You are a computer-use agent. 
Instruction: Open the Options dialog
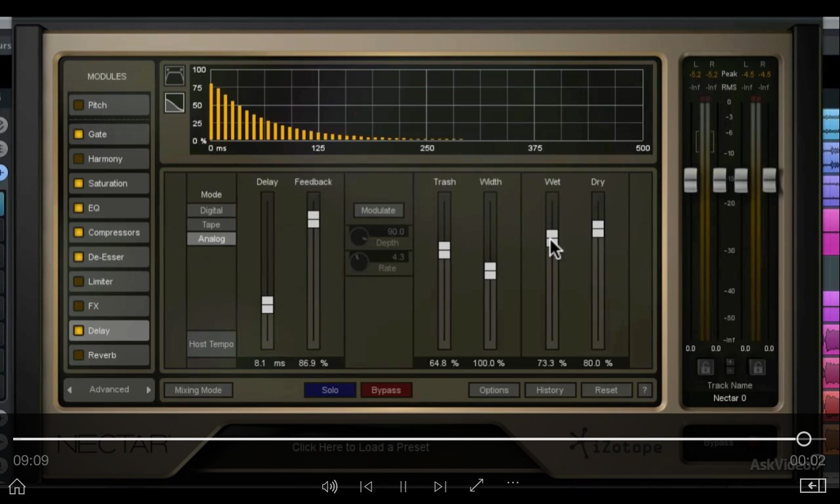(494, 390)
